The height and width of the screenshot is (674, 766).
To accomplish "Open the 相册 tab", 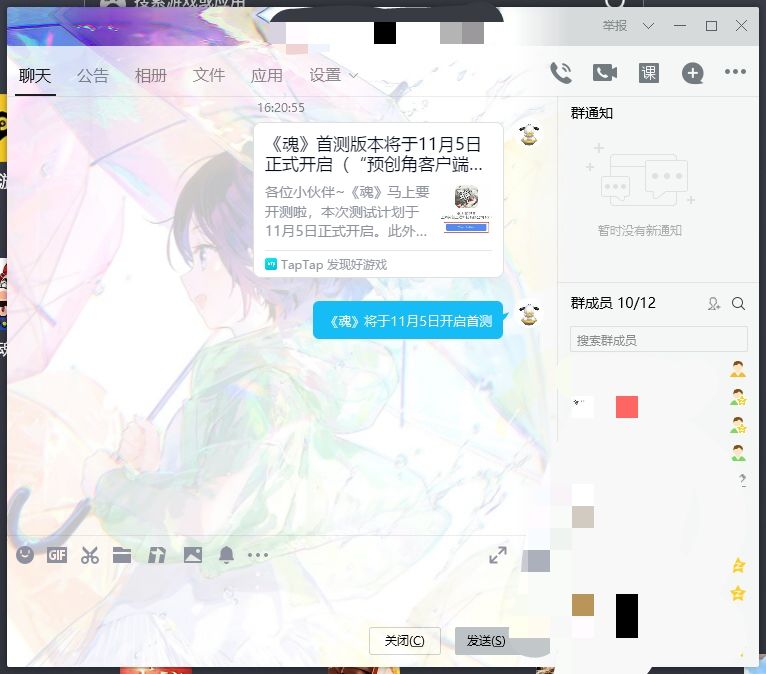I will tap(151, 76).
